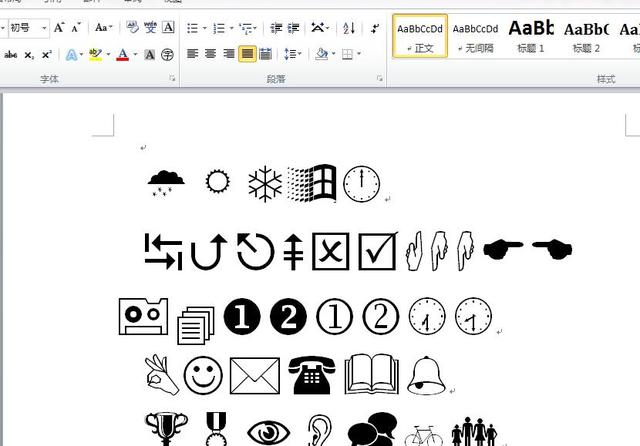Expand the line spacing dropdown
Viewport: 640px width, 446px height.
pos(292,54)
